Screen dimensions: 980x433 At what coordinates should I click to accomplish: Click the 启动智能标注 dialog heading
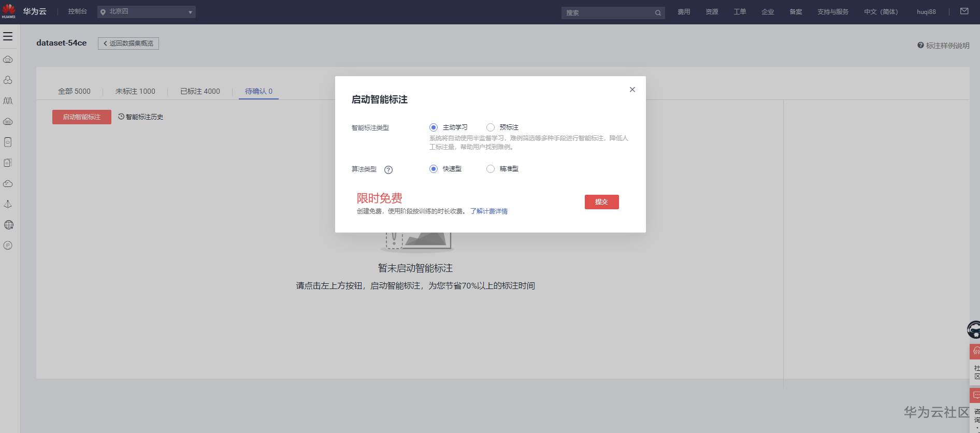(380, 99)
